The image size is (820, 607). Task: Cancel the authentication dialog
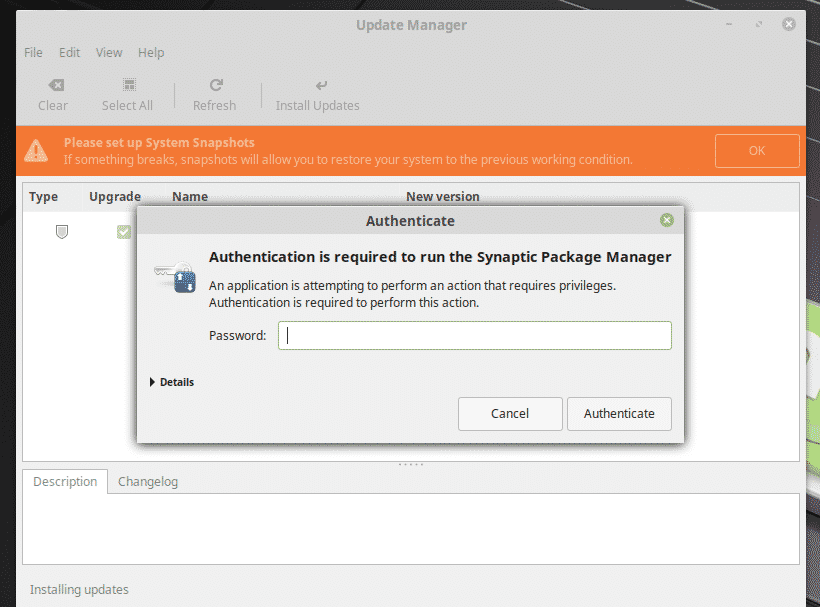(510, 413)
